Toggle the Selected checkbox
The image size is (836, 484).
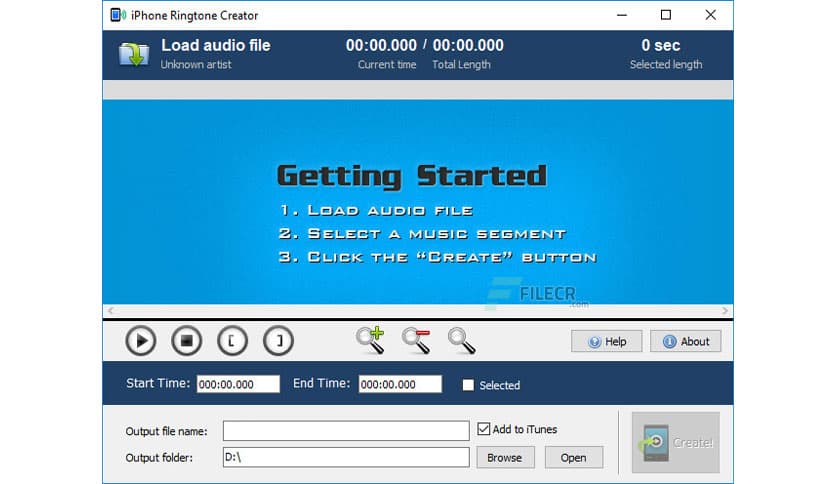pyautogui.click(x=468, y=385)
